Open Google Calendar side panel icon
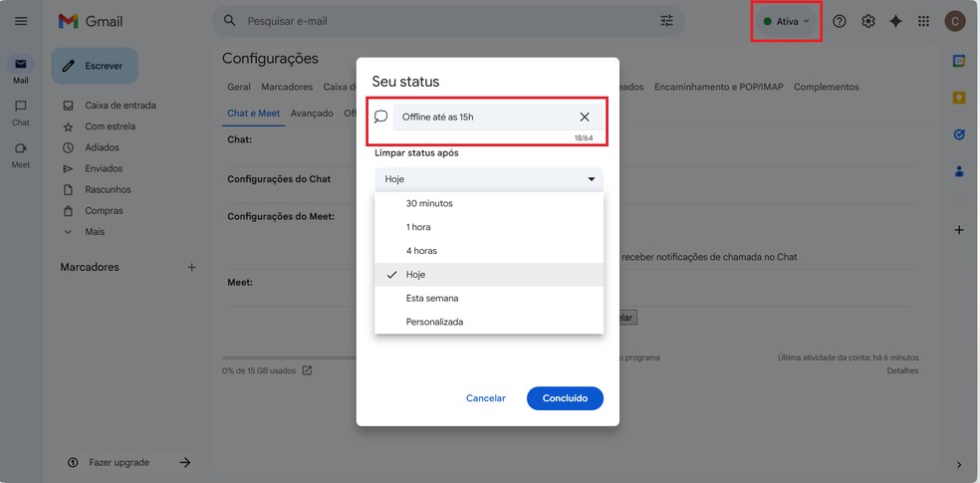980x483 pixels. [x=959, y=61]
